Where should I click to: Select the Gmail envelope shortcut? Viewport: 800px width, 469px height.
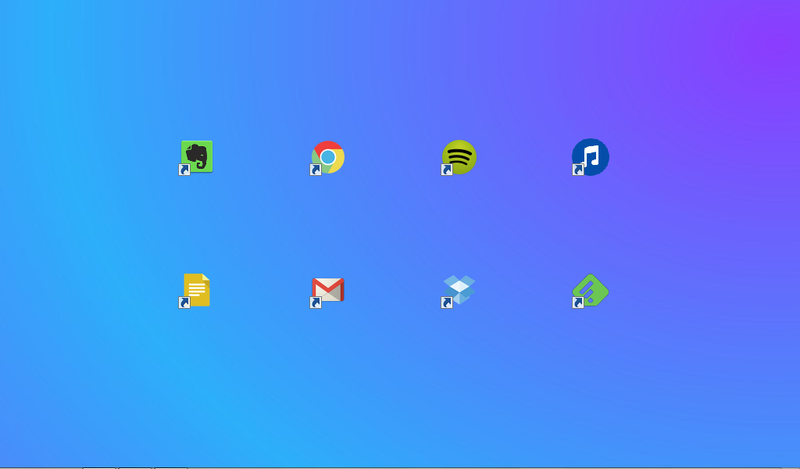pyautogui.click(x=327, y=291)
